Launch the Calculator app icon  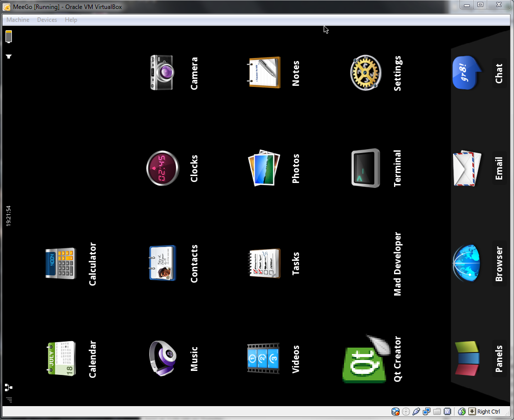tap(60, 264)
